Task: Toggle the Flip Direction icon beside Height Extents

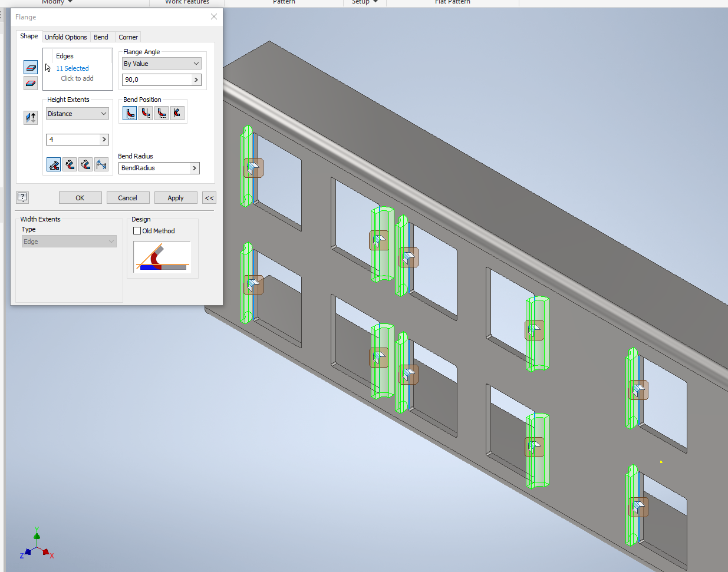Action: pos(31,117)
